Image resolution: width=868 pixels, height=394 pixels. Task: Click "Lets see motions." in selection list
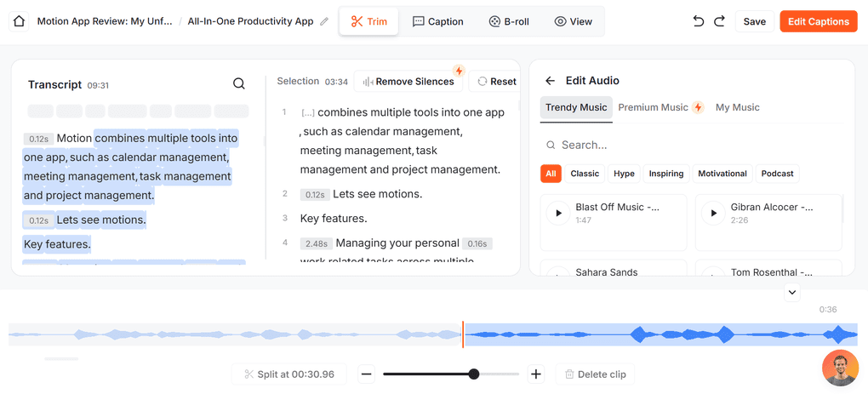(378, 194)
